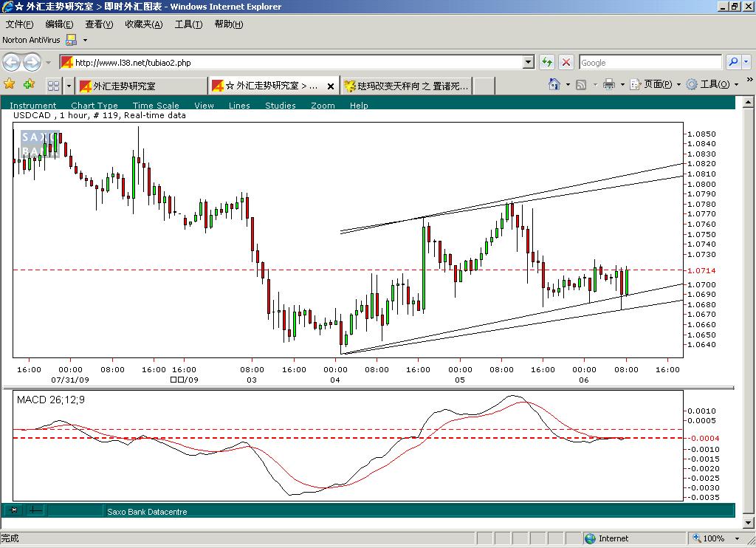Click the Saxo Bank Datacentre status text
Screen dimensions: 756x548
(147, 512)
